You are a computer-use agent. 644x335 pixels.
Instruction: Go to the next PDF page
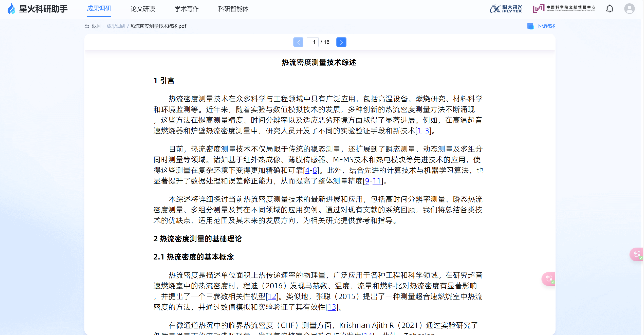point(341,42)
